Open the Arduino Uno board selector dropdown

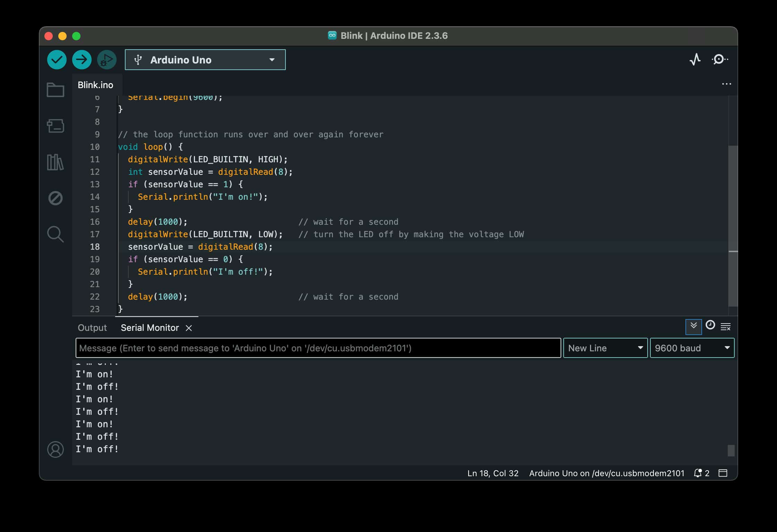tap(205, 60)
